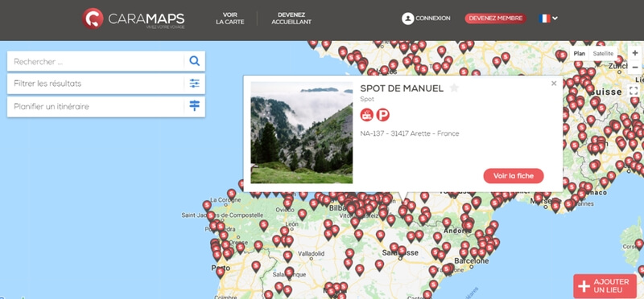The image size is (644, 299).
Task: Expand Filtrer les résultats panel
Action: [x=106, y=84]
